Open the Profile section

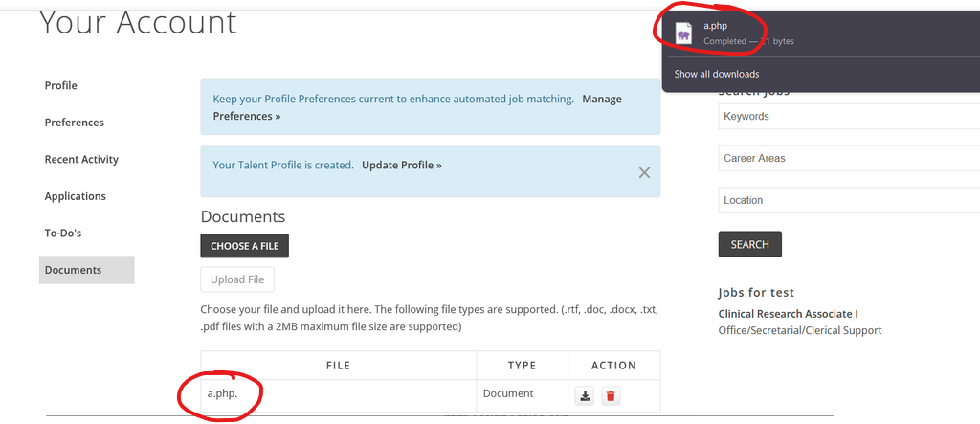61,86
